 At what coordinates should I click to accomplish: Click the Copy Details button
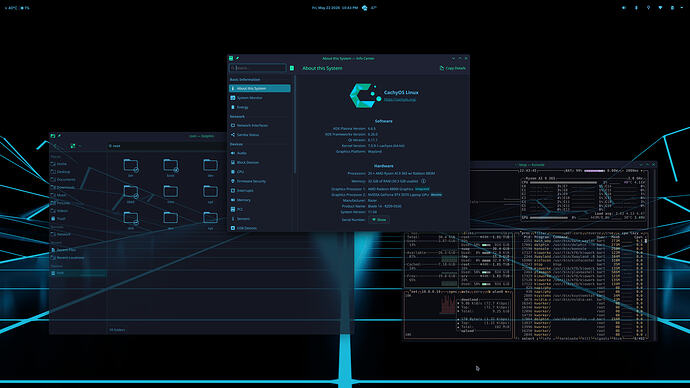(x=452, y=68)
